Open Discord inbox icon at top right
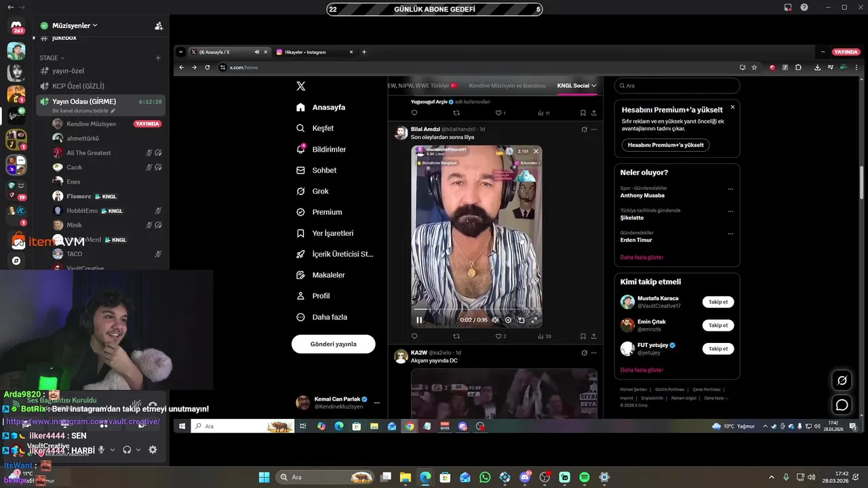Viewport: 868px width, 488px height. coord(788,7)
